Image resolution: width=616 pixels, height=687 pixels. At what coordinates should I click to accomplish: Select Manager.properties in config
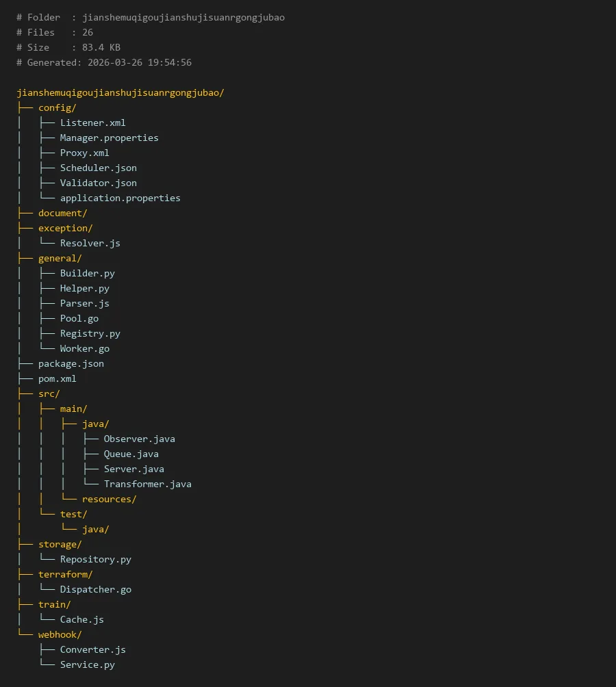click(x=109, y=138)
